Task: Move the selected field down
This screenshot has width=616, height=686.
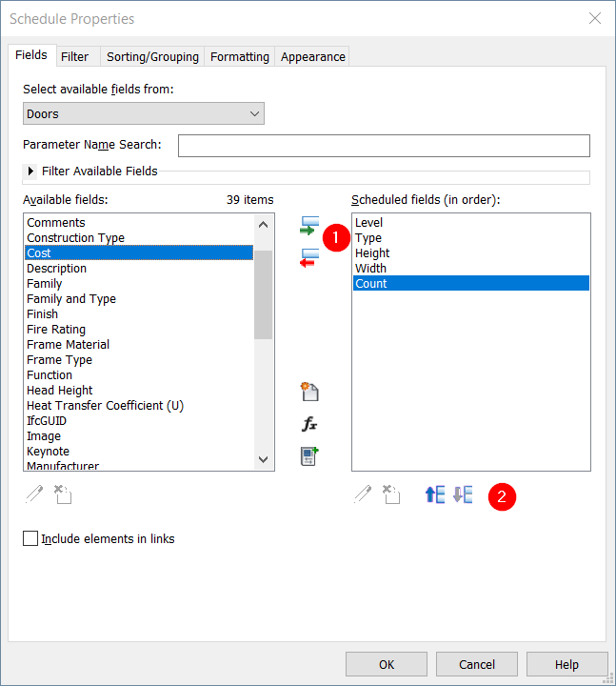Action: point(463,494)
